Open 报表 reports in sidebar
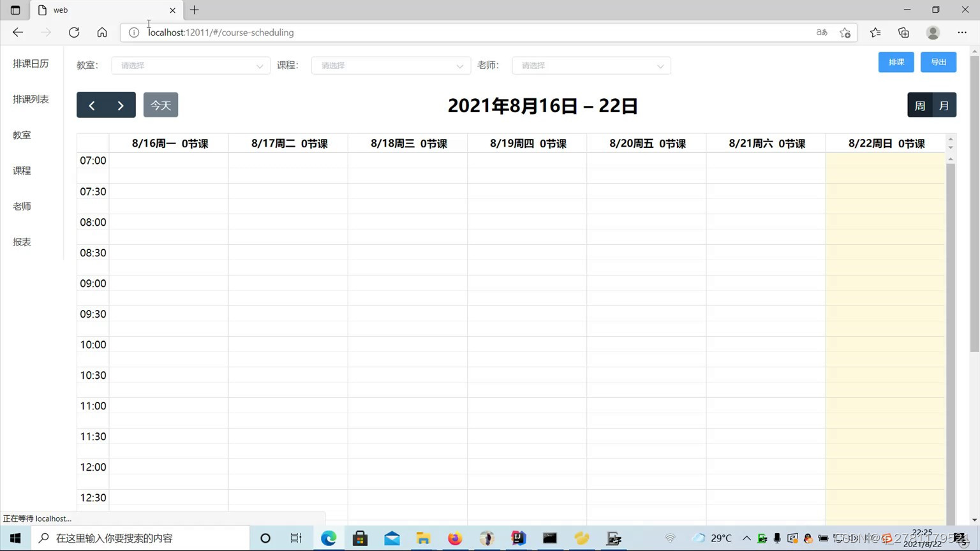Image resolution: width=980 pixels, height=551 pixels. [22, 242]
